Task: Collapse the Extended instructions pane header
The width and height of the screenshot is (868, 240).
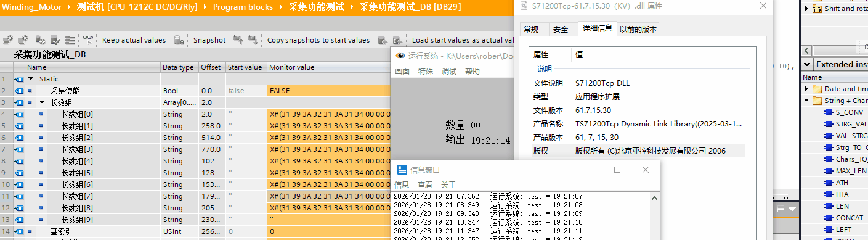Action: pyautogui.click(x=808, y=64)
